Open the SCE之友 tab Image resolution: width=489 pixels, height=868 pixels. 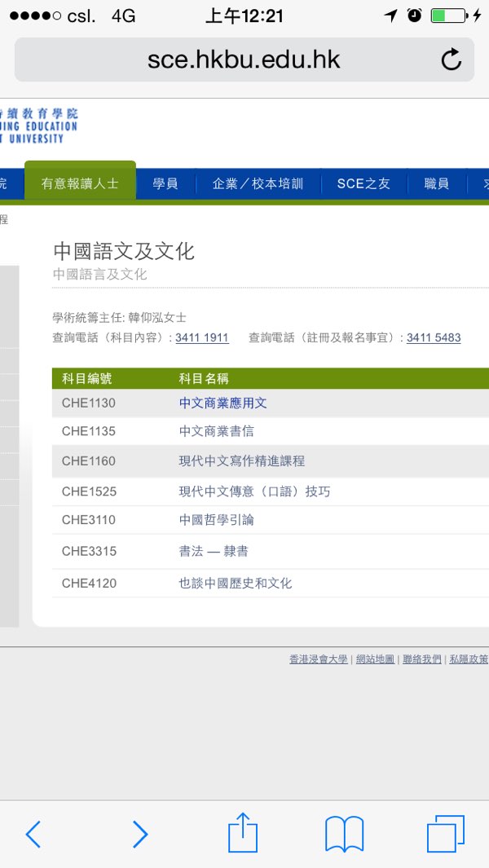pos(363,183)
